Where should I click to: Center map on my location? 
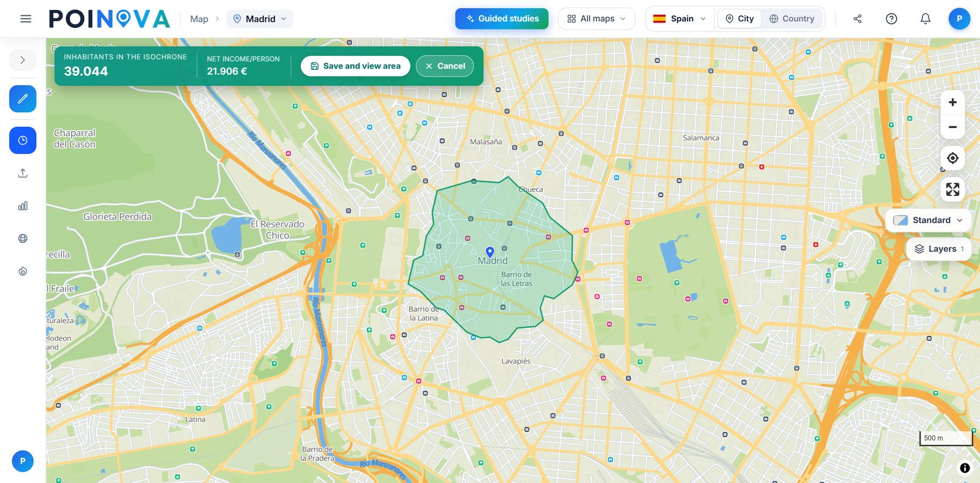[x=952, y=158]
